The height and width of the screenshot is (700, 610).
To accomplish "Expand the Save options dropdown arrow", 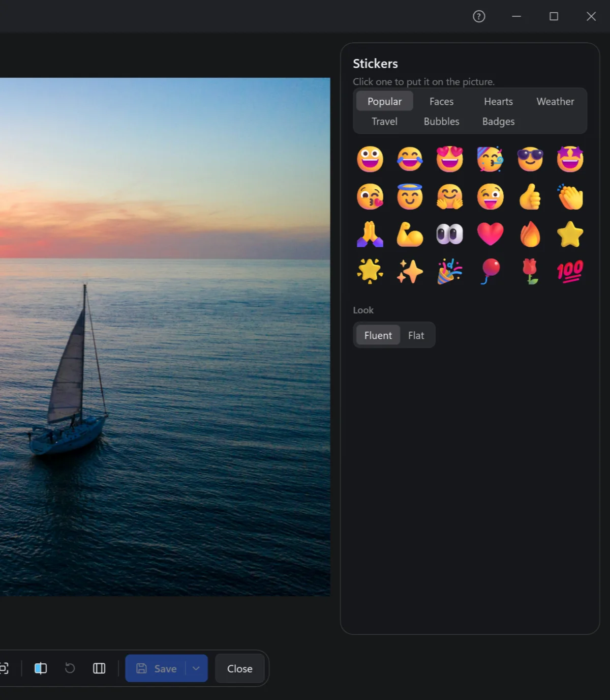I will (196, 668).
